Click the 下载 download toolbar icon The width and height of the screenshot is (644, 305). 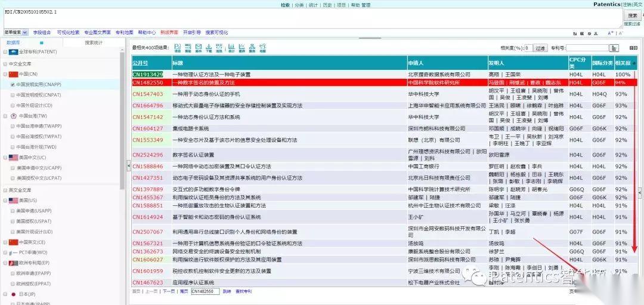point(209,48)
